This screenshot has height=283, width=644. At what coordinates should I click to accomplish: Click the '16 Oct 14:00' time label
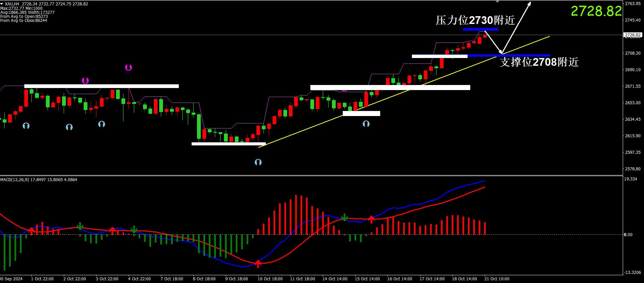400,279
